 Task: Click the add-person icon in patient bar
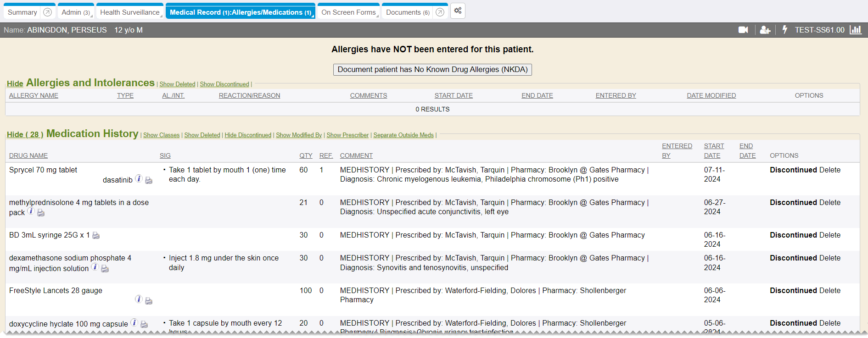[x=765, y=30]
